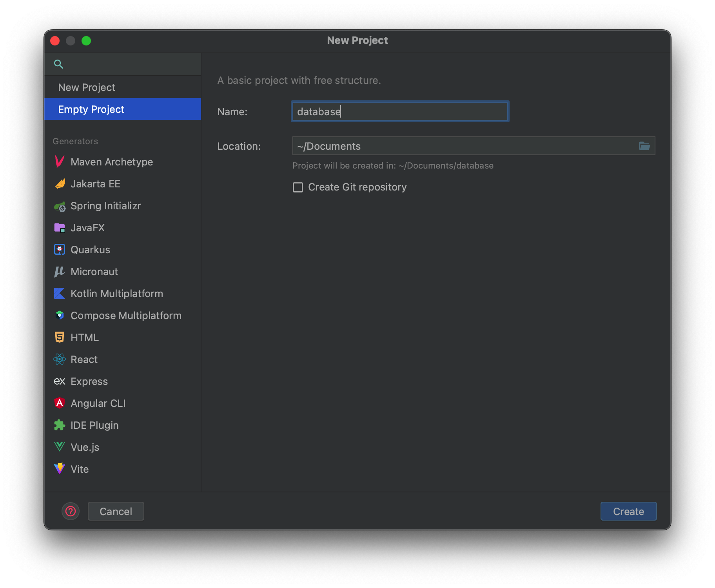Select New Project in the sidebar

(x=122, y=87)
